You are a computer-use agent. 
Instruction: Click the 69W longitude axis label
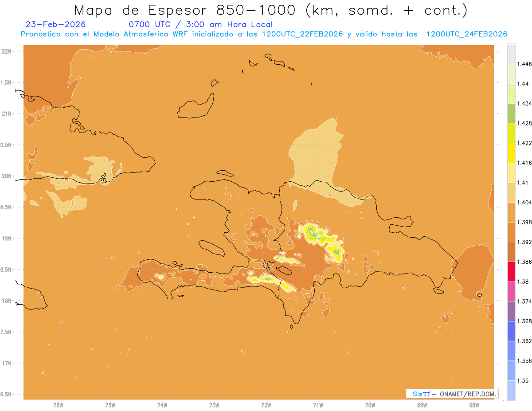tap(422, 405)
